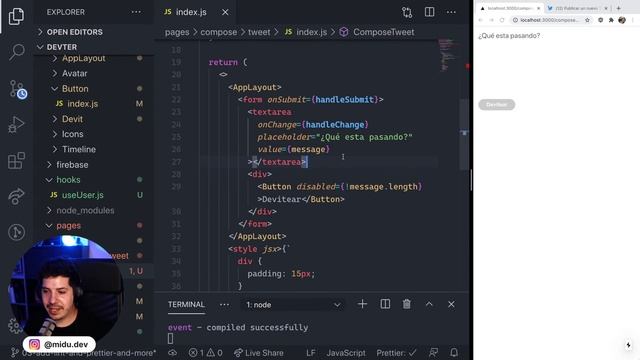Close the index.js editor tab
Image resolution: width=640 pixels, height=360 pixels.
pos(225,12)
